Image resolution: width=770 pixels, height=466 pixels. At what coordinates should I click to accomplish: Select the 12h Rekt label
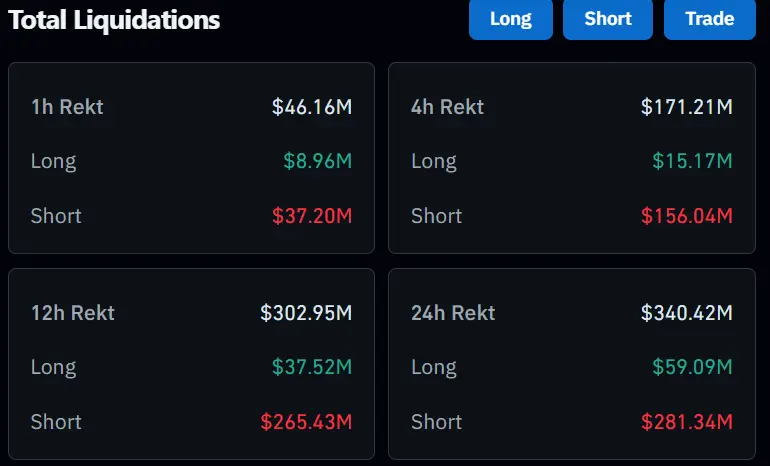[73, 313]
